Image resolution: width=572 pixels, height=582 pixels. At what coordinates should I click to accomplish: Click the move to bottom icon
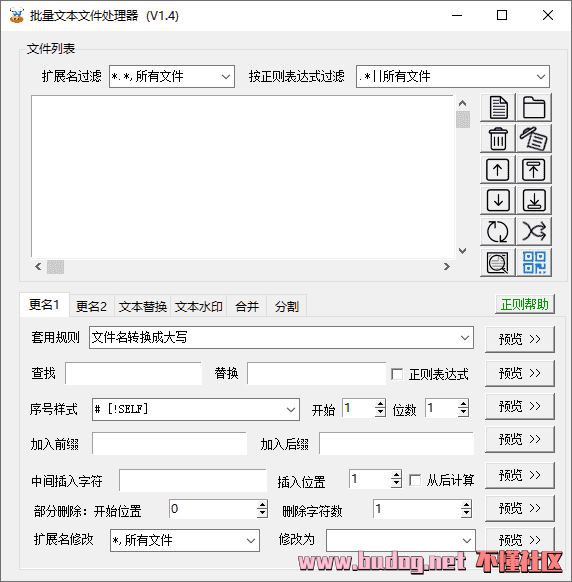(x=534, y=200)
